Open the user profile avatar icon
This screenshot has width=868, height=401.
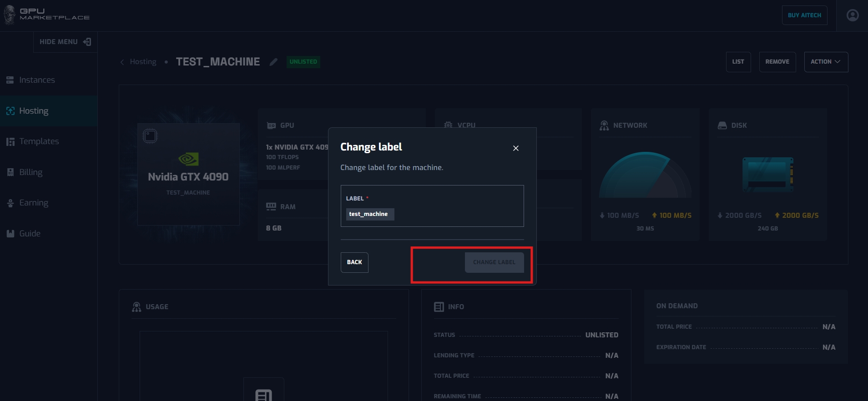pyautogui.click(x=853, y=15)
